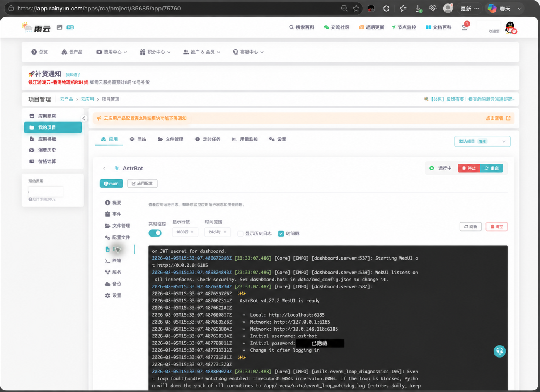
Task: Click 节点监控 in the top bar
Action: (404, 27)
